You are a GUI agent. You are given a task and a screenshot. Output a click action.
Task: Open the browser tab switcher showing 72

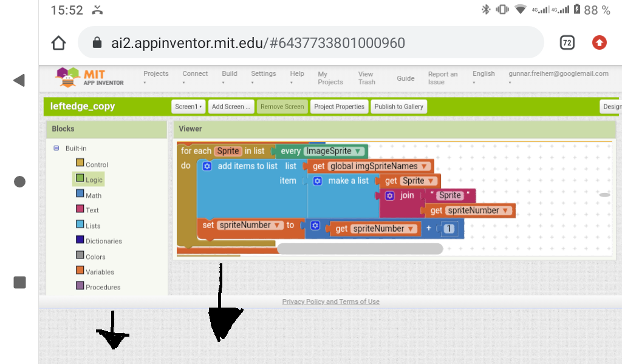567,42
